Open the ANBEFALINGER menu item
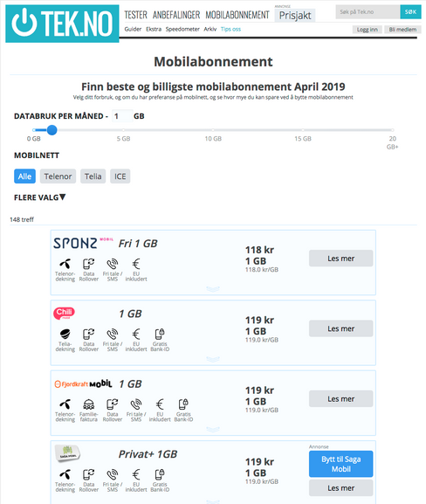 pos(176,15)
